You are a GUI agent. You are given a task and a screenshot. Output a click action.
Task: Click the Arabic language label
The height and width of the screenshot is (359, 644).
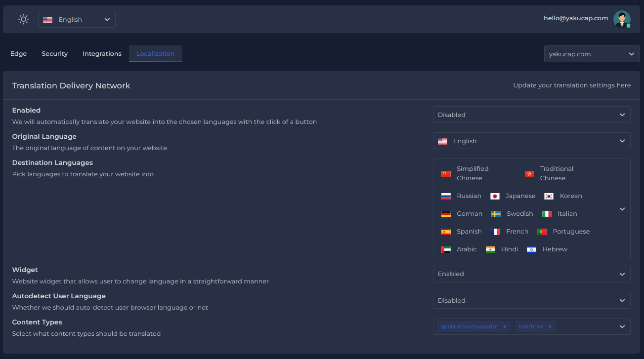click(467, 249)
